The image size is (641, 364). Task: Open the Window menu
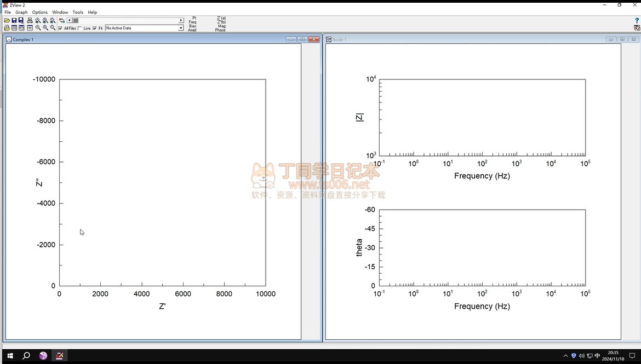pos(60,12)
